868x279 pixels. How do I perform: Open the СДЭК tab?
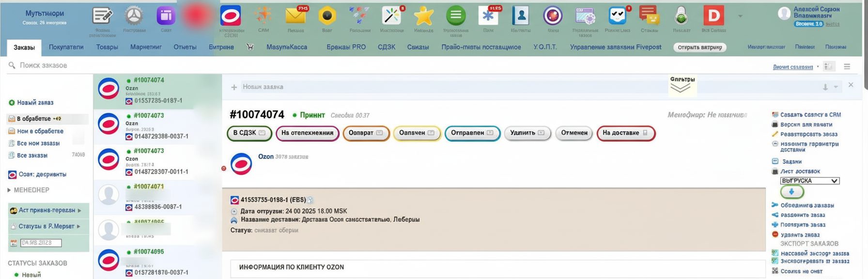(387, 47)
